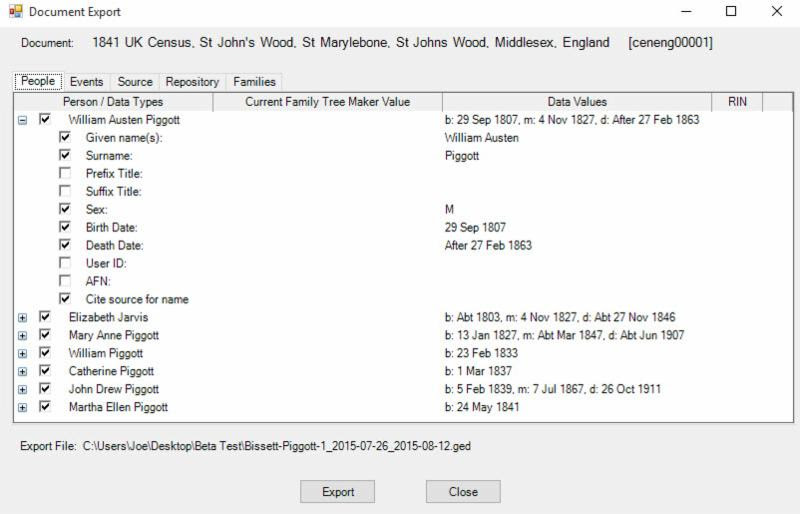
Task: Click the Person / Data Types column header
Action: (x=113, y=102)
